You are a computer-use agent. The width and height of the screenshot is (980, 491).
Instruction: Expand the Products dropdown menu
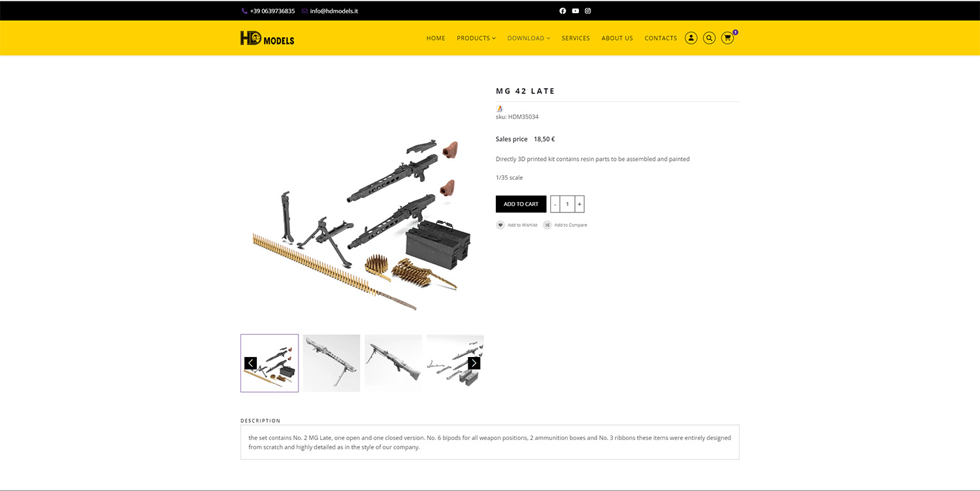[476, 39]
